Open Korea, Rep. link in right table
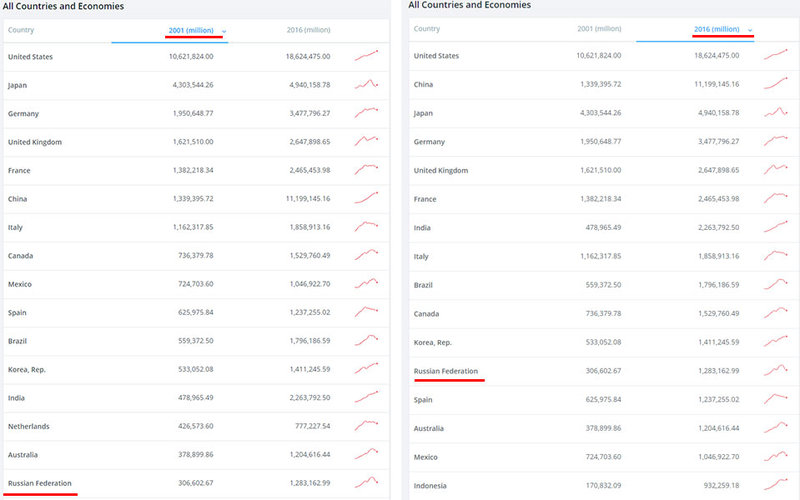Screen dimensions: 800x500 (433, 342)
